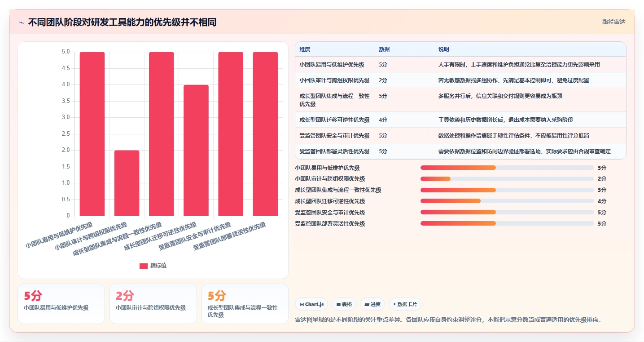Open the orange 5分 card for 成长型团队集成与流程一致性
644x342 pixels.
point(245,303)
